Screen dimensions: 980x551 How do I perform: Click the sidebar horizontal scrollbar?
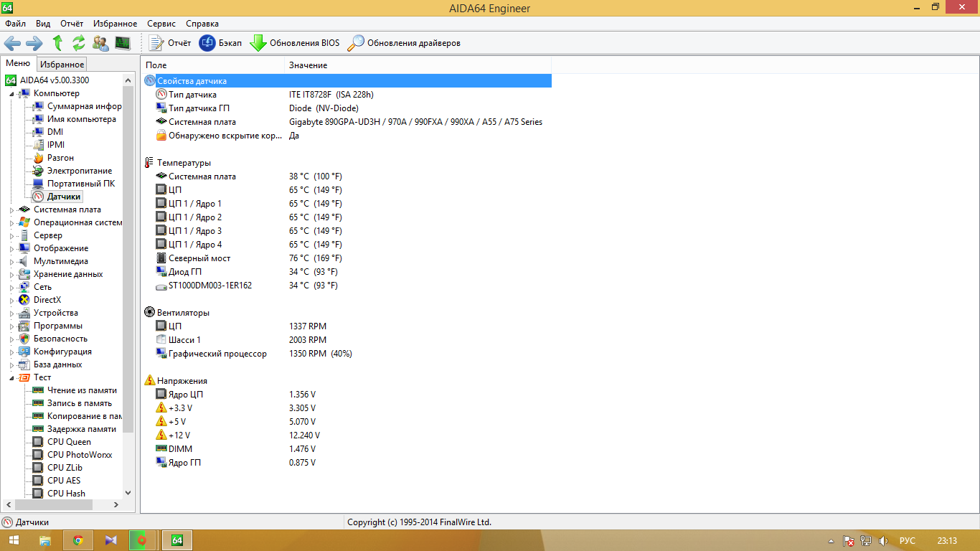(x=62, y=505)
